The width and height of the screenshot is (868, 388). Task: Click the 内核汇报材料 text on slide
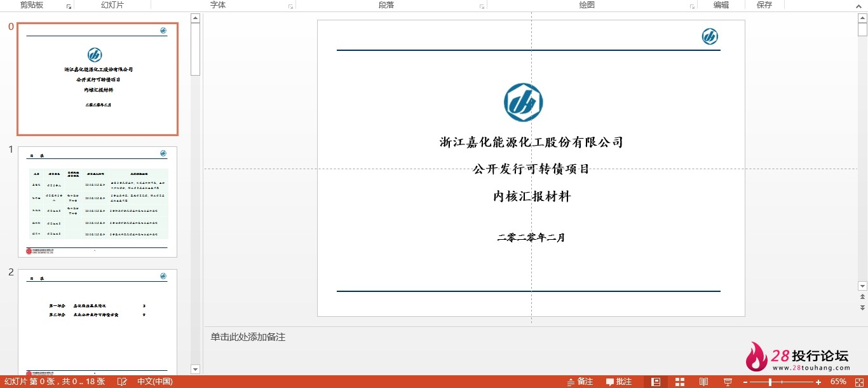coord(532,197)
